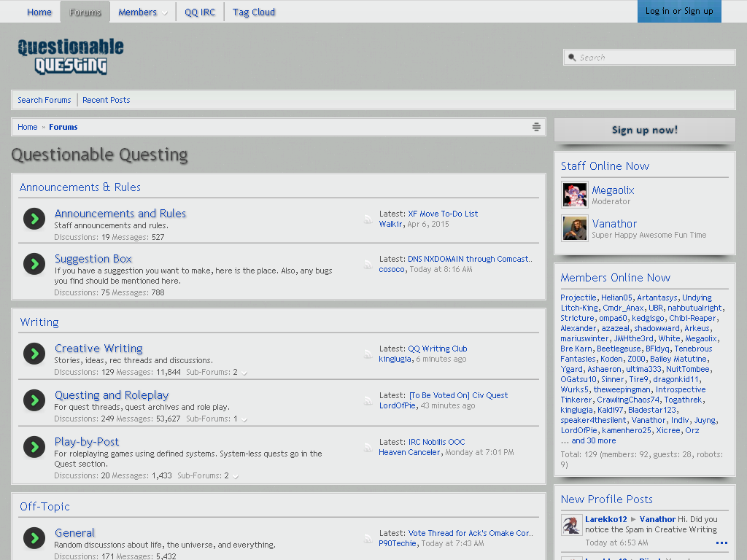747x560 pixels.
Task: Expand Play-by-Post sub-forums list
Action: [x=236, y=476]
